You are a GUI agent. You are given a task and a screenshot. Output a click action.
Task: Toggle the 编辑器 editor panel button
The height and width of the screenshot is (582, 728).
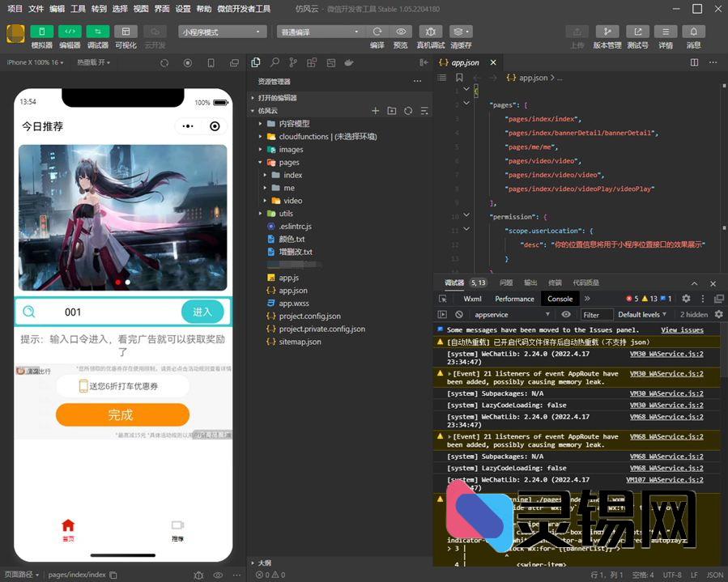[70, 32]
